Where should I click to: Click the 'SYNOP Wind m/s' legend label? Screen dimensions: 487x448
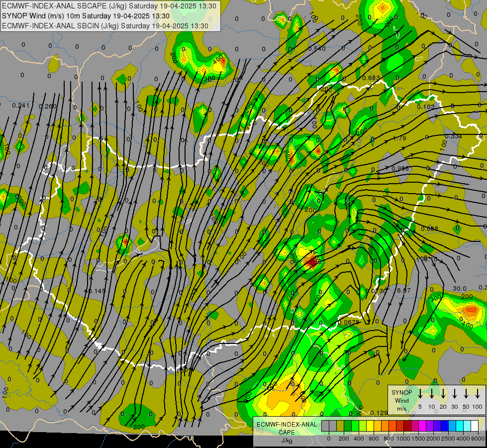pyautogui.click(x=401, y=400)
